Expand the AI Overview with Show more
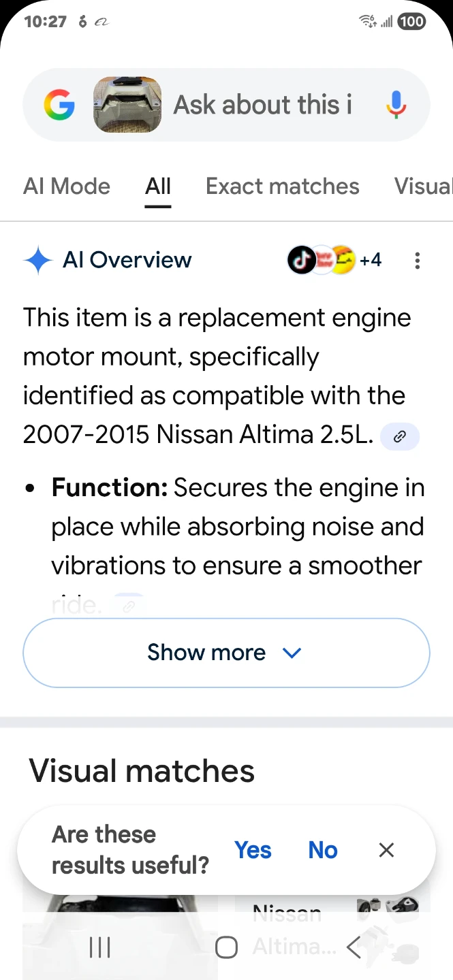This screenshot has width=453, height=980. point(226,652)
